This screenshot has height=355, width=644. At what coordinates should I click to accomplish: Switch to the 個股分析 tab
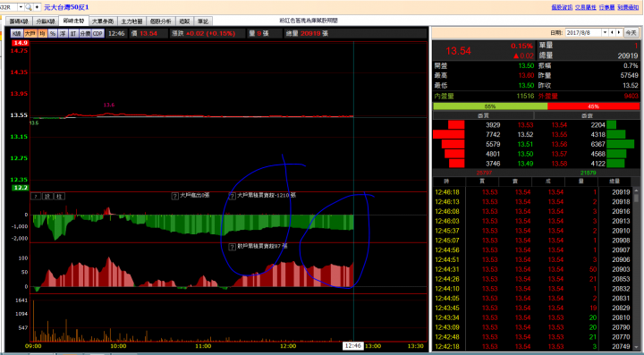click(161, 21)
